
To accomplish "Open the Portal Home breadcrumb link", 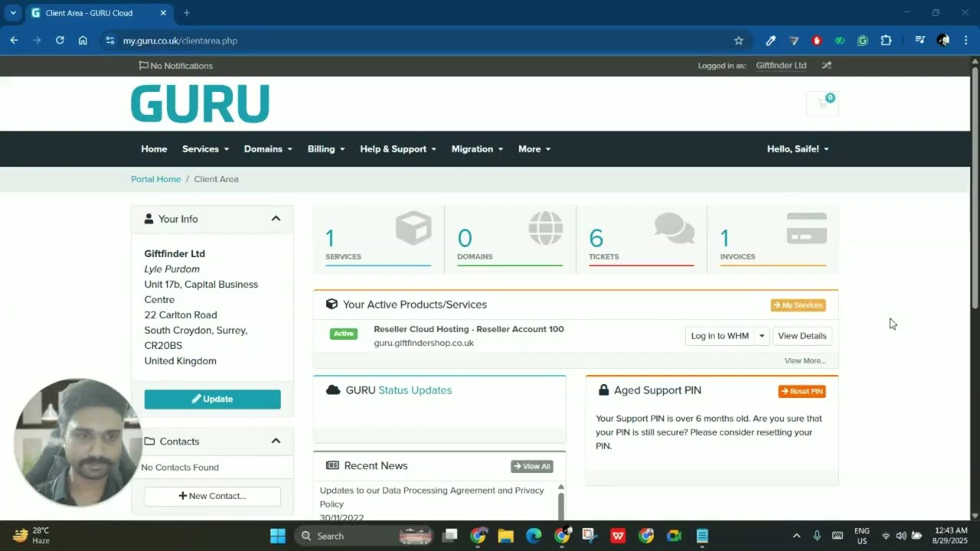I will tap(156, 179).
